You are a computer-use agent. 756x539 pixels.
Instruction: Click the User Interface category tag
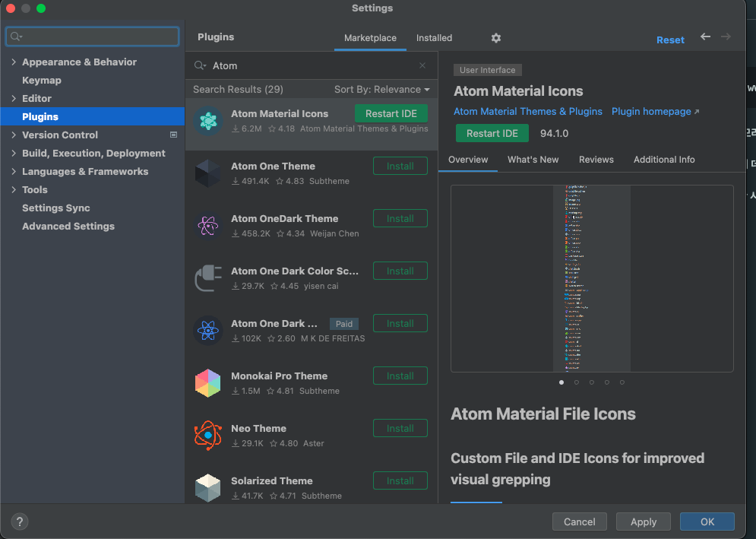[x=488, y=70]
